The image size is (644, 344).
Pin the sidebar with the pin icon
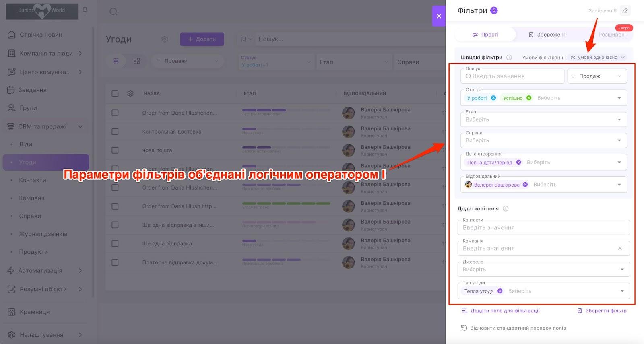(85, 10)
